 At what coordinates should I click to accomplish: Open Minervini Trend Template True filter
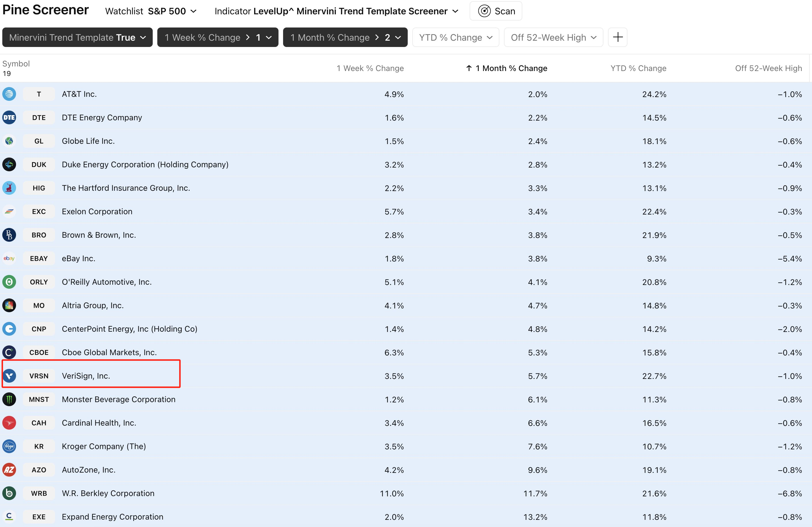point(77,37)
